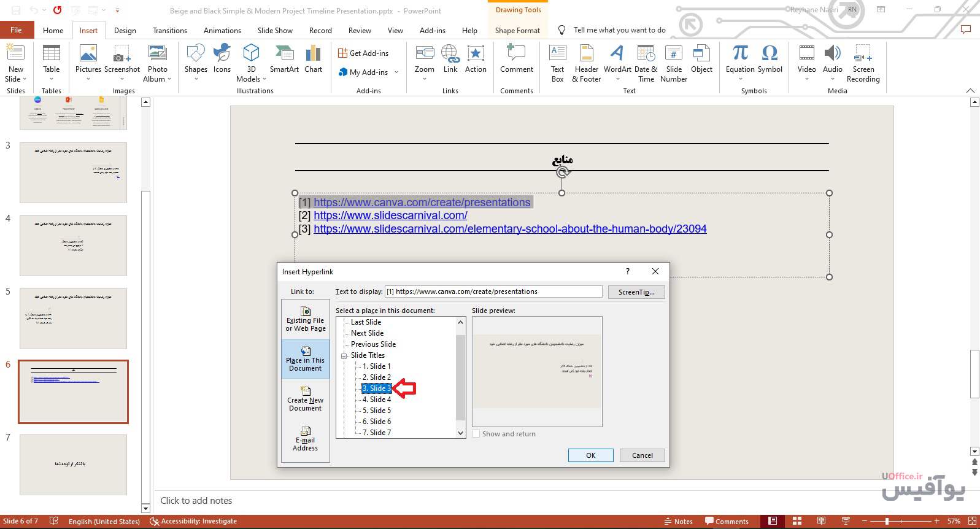
Task: Open slide 7 thumbnail in slide panel
Action: (73, 465)
